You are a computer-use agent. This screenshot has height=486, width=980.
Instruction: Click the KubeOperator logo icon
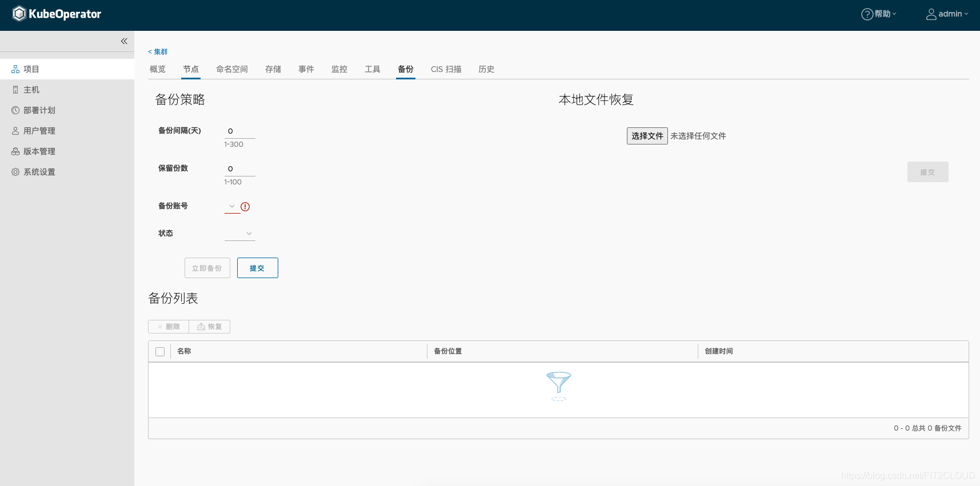coord(19,14)
